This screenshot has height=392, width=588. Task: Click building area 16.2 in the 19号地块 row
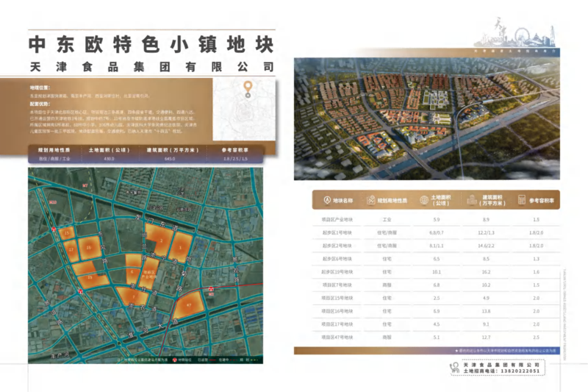tap(486, 272)
